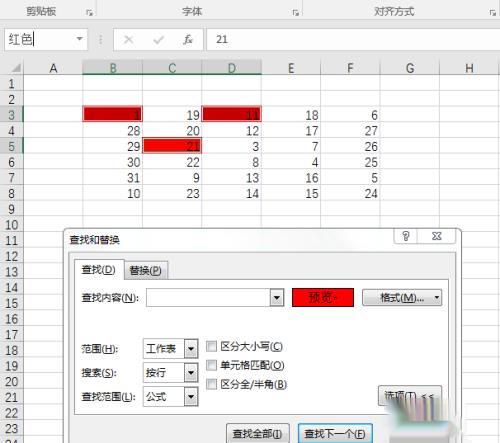This screenshot has width=500, height=443.
Task: Select row 5 header
Action: tap(12, 146)
